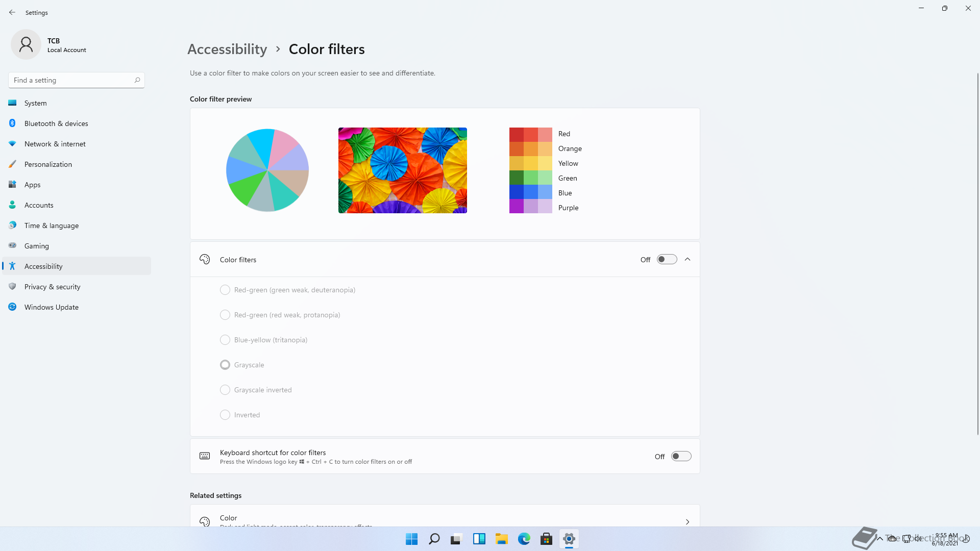Open the Windows Start button
The height and width of the screenshot is (551, 980).
pos(411,539)
